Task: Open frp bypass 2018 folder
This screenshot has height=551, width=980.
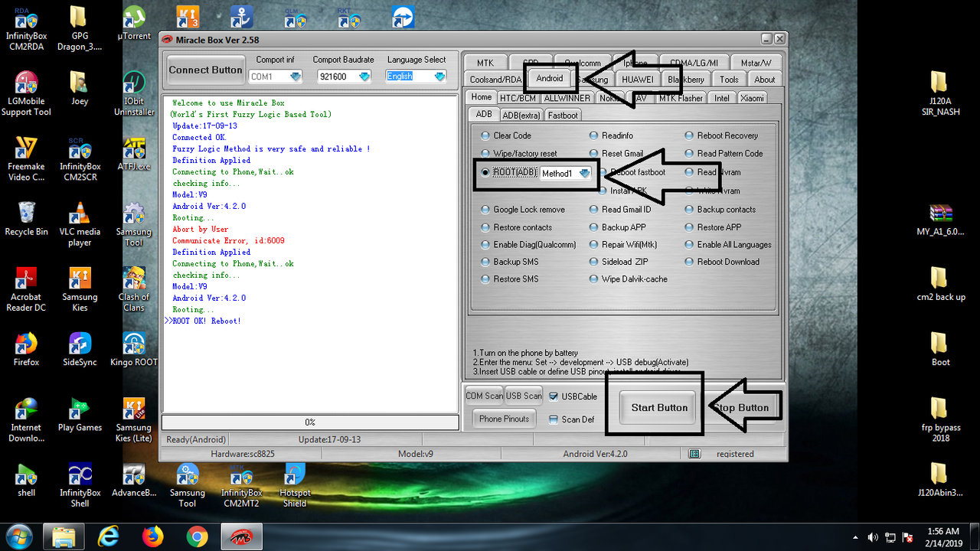Action: pos(941,420)
